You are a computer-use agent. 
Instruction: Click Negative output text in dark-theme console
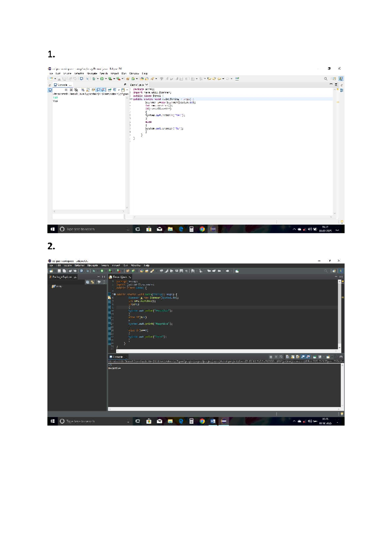[114, 368]
